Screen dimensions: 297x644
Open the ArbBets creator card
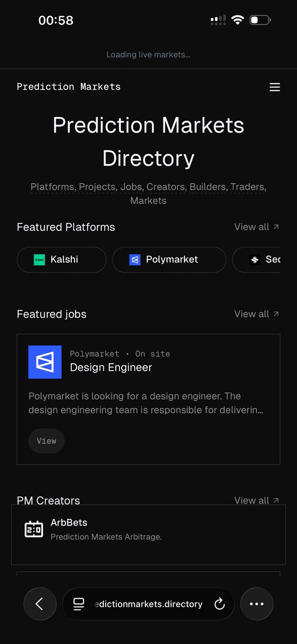[148, 535]
